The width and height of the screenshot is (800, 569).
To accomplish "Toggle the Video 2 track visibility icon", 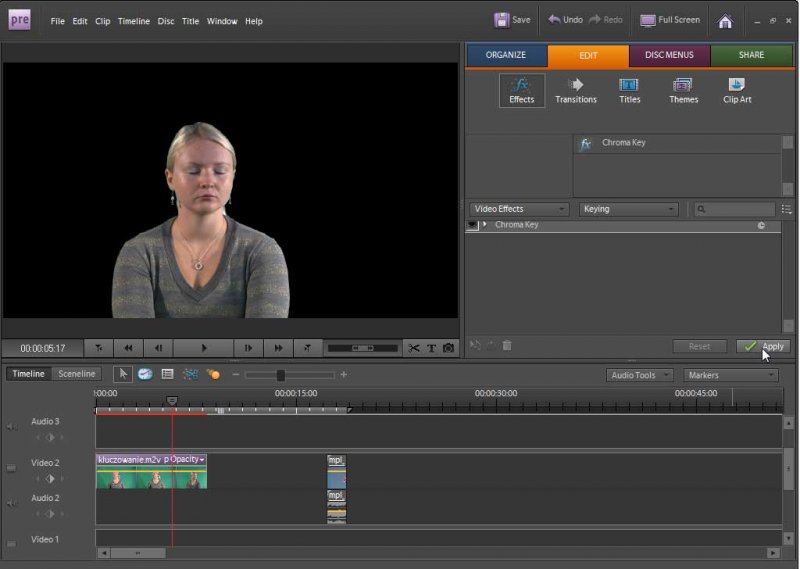I will tap(12, 467).
